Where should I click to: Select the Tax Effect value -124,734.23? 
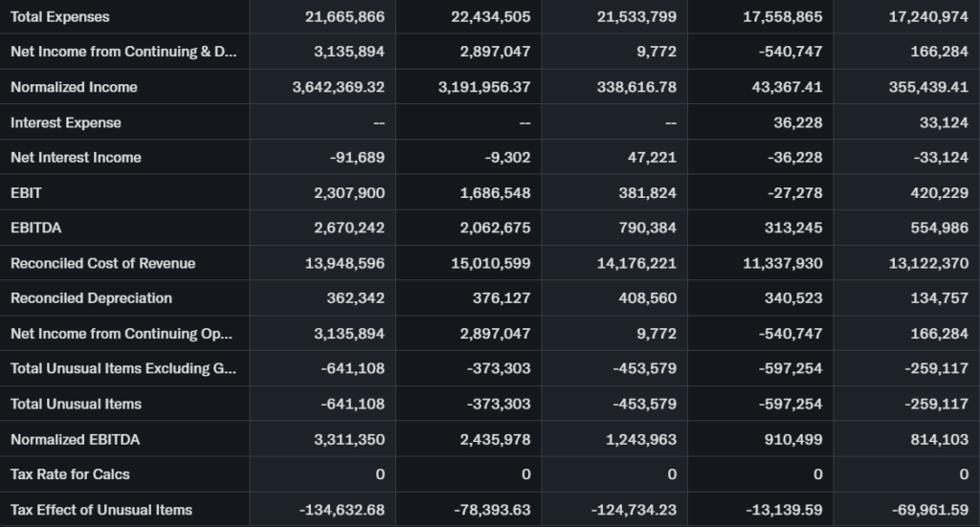635,510
